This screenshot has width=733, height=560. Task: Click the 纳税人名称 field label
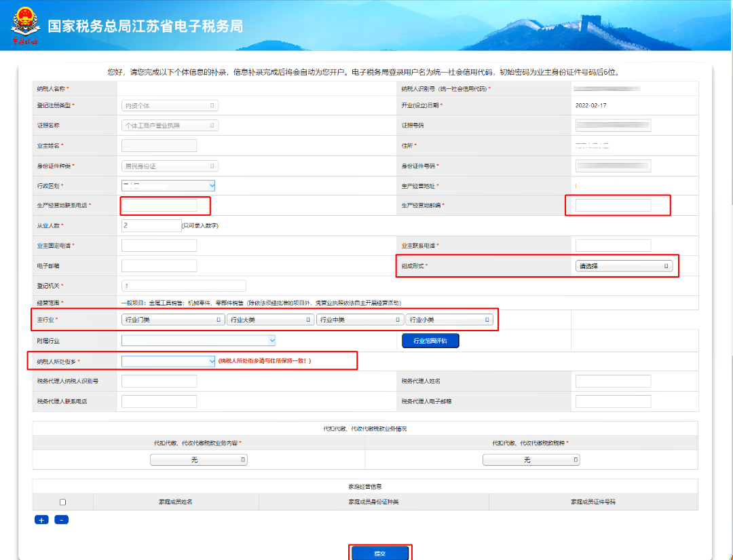pyautogui.click(x=52, y=89)
